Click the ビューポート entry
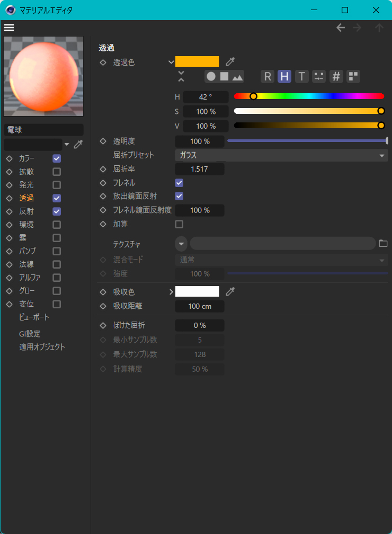The width and height of the screenshot is (392, 534). pyautogui.click(x=34, y=317)
